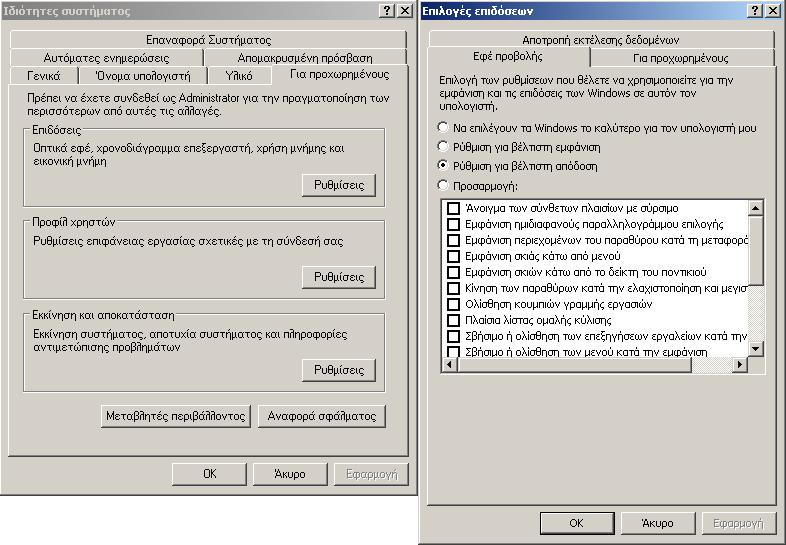Open Αναφορά σφάλματος
786x545 pixels.
click(x=321, y=416)
